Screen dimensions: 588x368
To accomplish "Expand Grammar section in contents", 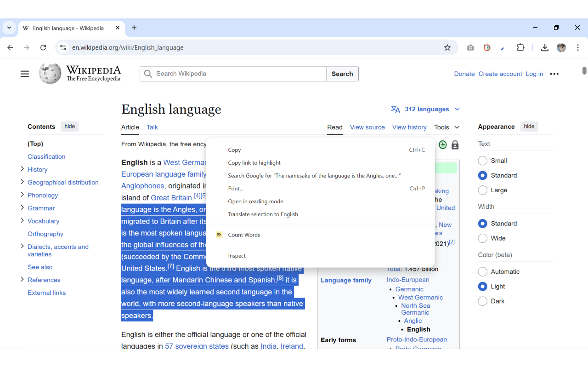I will [x=22, y=207].
